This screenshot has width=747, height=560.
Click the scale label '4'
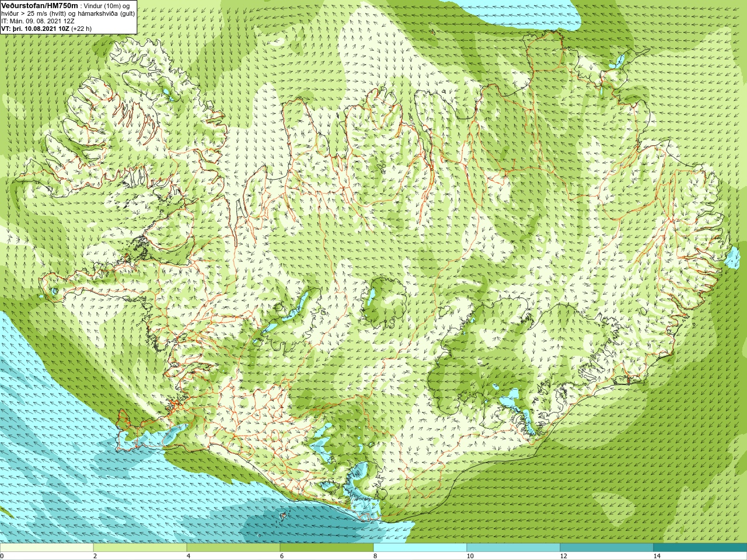[188, 556]
